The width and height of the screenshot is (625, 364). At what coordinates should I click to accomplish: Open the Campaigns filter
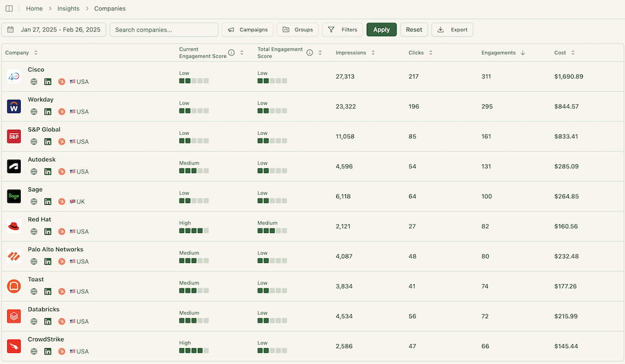[247, 29]
